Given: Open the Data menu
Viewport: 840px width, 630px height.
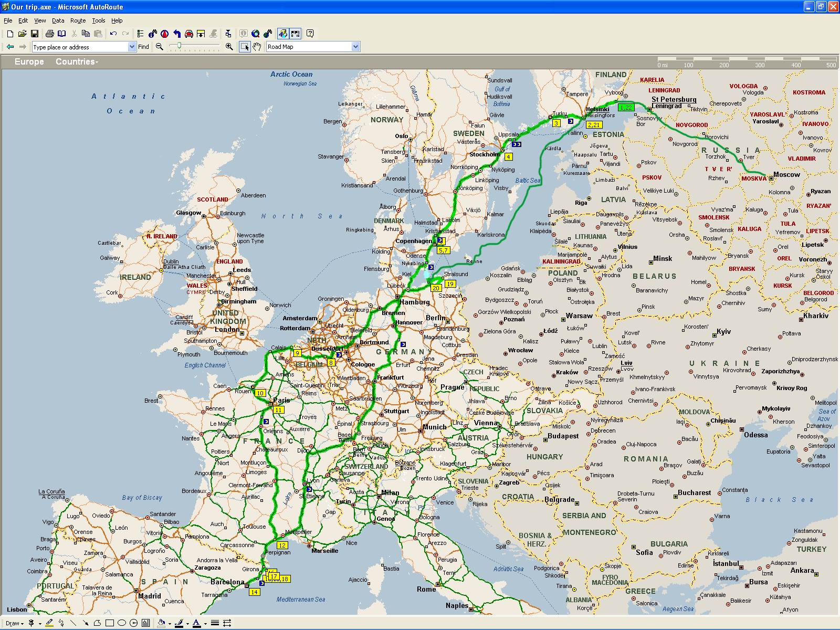Looking at the screenshot, I should (x=58, y=20).
